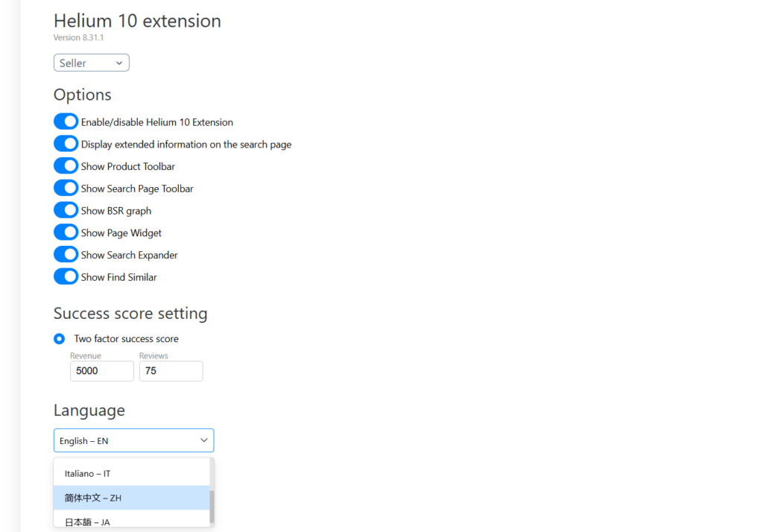Click the chevron arrow in Language dropdown
Viewport: 763px width, 532px height.
[x=204, y=440]
